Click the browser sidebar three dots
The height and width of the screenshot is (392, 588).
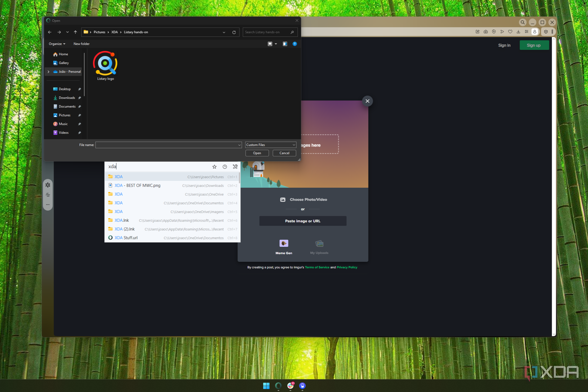coord(48,205)
